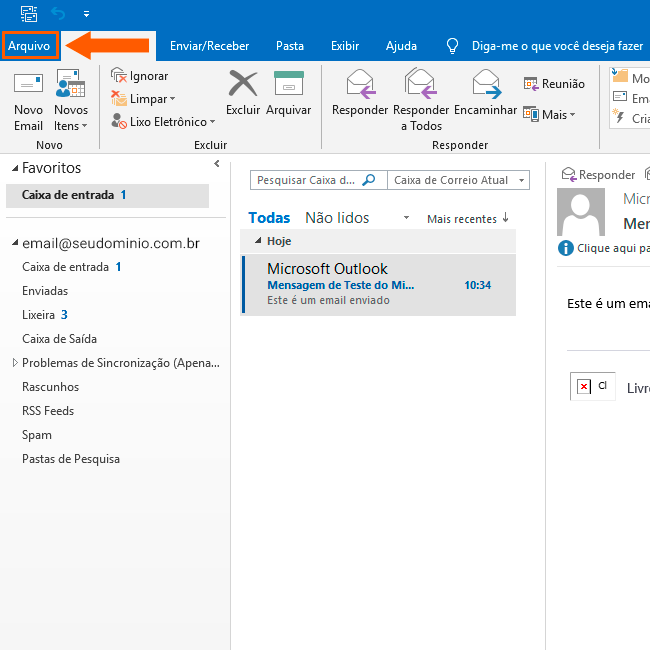
Task: Click the Ignorar conversation button
Action: click(140, 76)
